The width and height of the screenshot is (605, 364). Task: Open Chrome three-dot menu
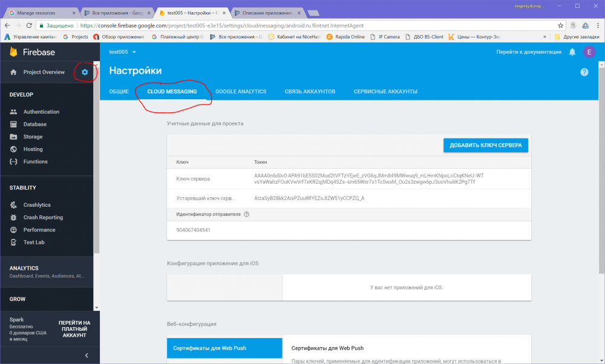pos(598,25)
